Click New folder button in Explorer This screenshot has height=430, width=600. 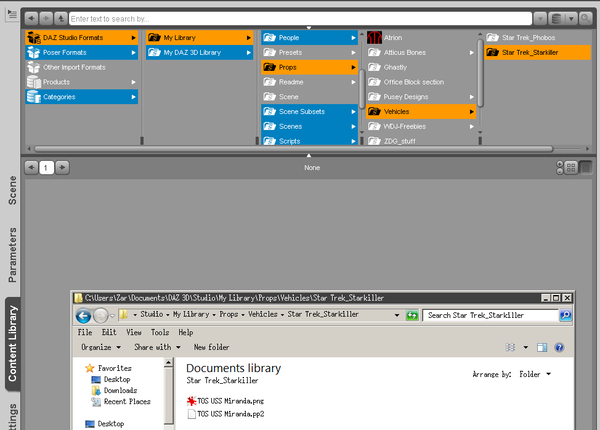pos(211,347)
